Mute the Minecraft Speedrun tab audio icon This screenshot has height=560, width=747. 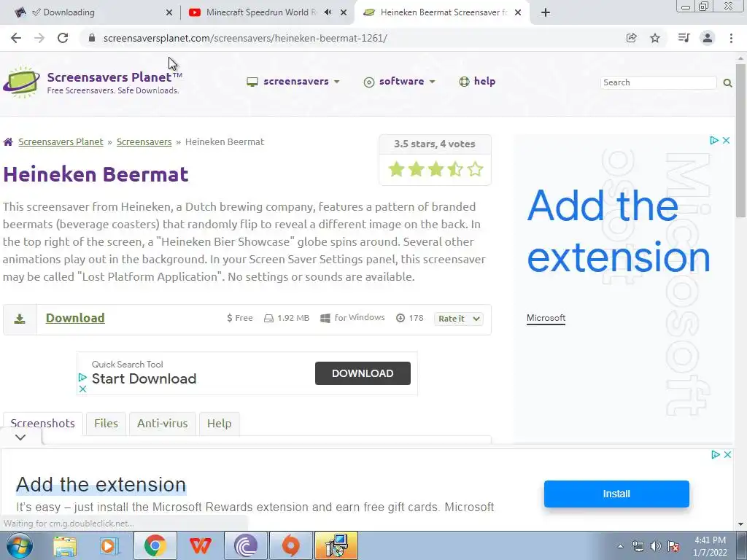[328, 12]
